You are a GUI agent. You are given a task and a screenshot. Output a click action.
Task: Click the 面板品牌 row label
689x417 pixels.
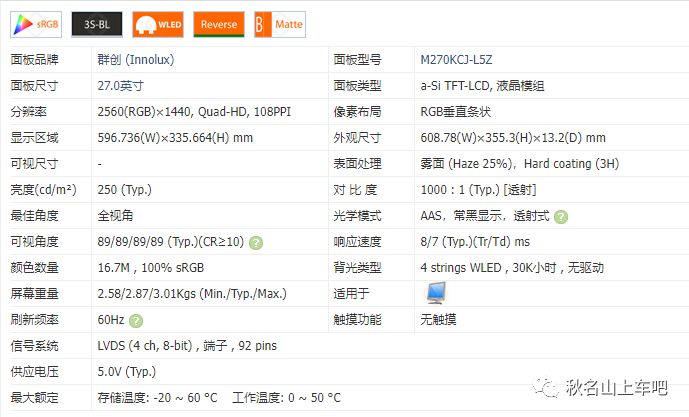pos(35,60)
